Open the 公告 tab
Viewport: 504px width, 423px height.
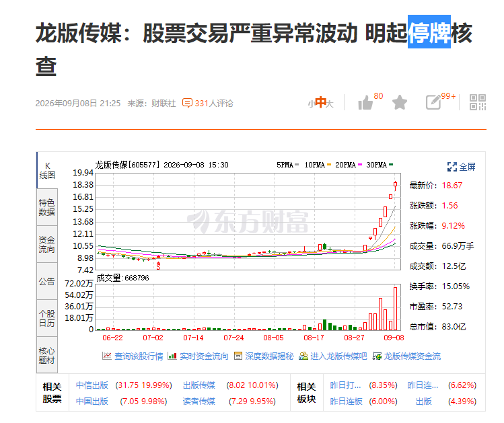(47, 281)
